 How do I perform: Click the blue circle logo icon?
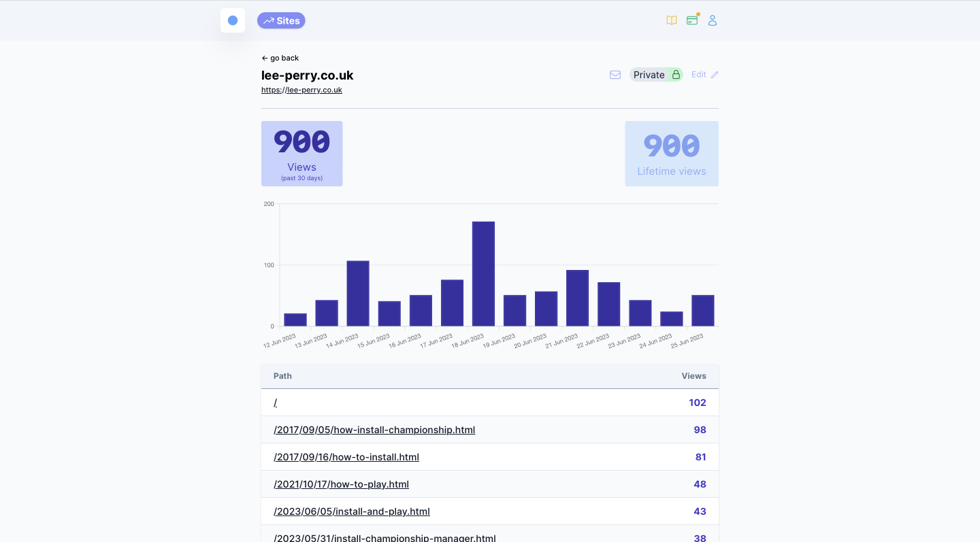pyautogui.click(x=233, y=20)
